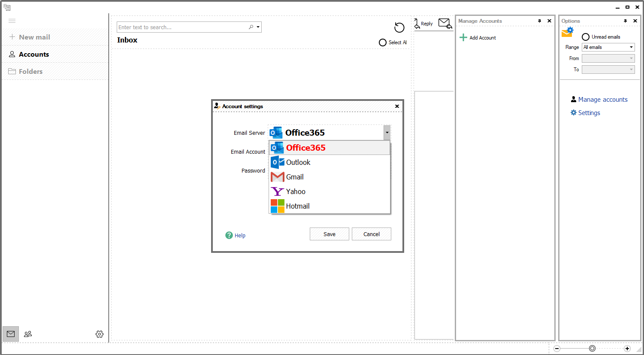Choose Hotmail from the server list
The image size is (644, 355).
[330, 206]
